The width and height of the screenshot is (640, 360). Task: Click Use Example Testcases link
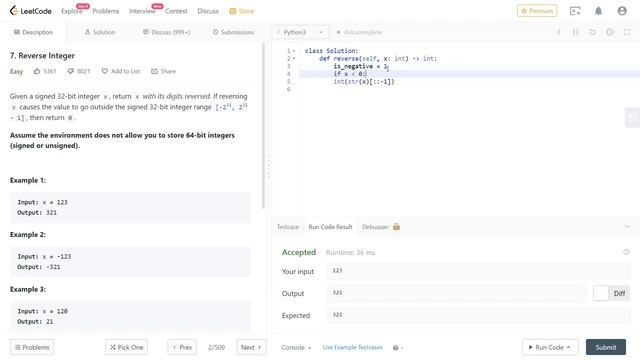[x=353, y=347]
